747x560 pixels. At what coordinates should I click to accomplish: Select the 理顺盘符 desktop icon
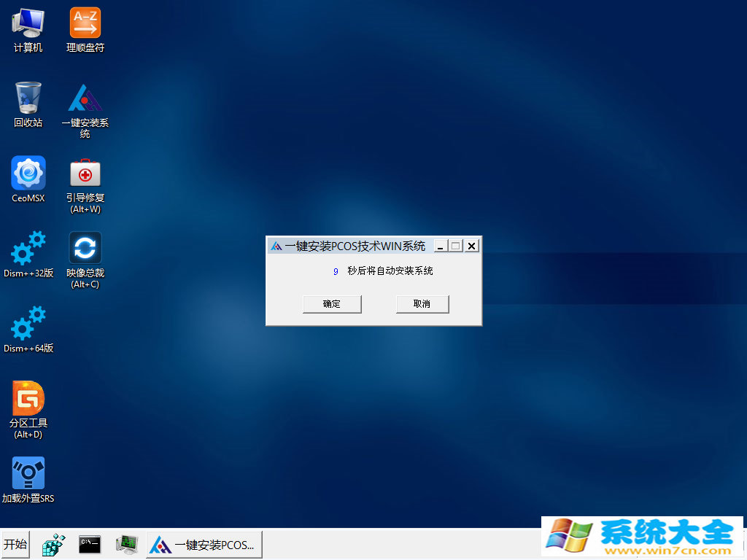coord(85,24)
